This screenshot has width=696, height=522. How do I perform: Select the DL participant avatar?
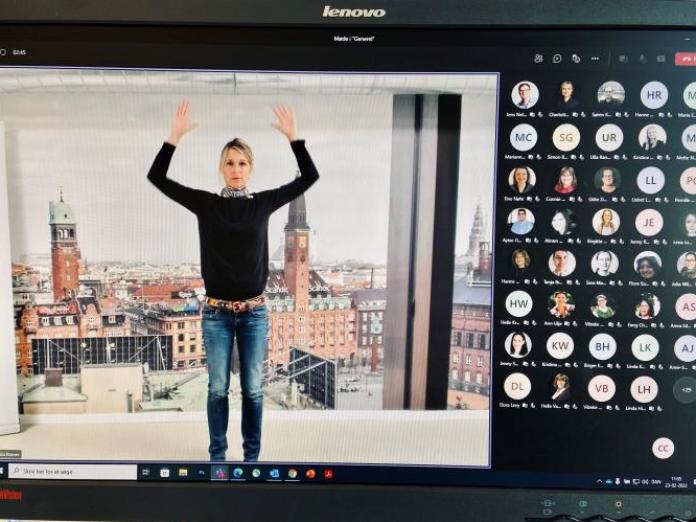coord(517,386)
